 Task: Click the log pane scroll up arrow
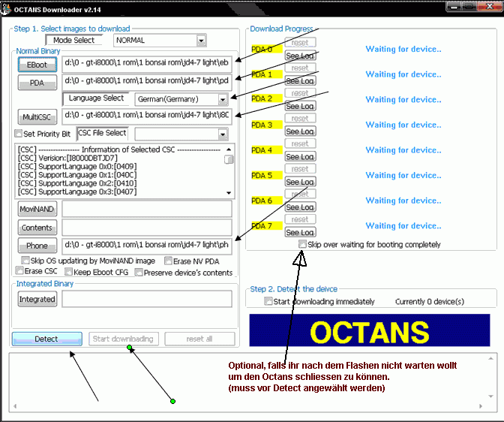pyautogui.click(x=490, y=358)
